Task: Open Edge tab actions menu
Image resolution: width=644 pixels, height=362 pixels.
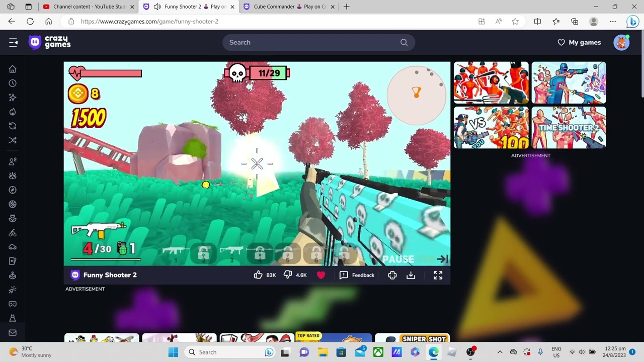Action: [28, 7]
